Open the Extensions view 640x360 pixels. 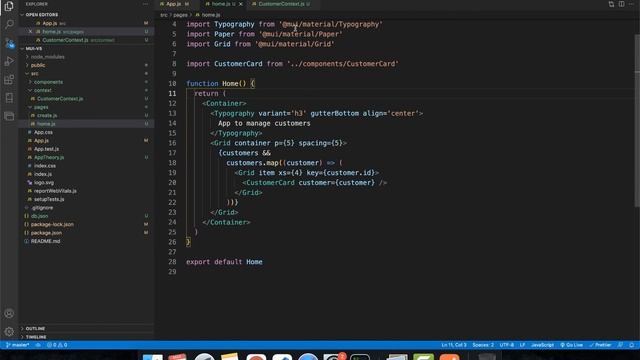pos(9,80)
